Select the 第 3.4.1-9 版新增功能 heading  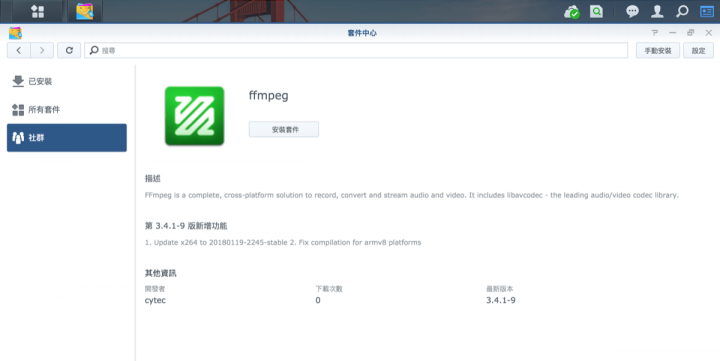(x=186, y=226)
